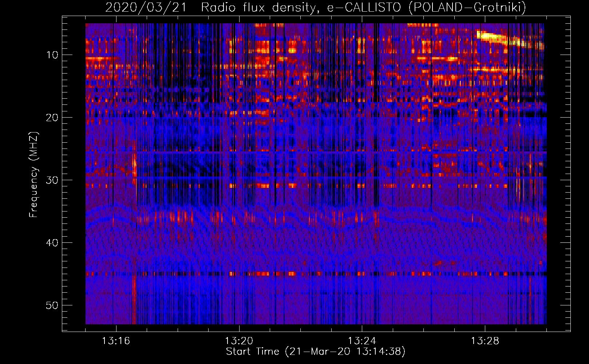Click the 50 MHz frequency tick label
Screen dimensions: 589x364
click(x=52, y=305)
